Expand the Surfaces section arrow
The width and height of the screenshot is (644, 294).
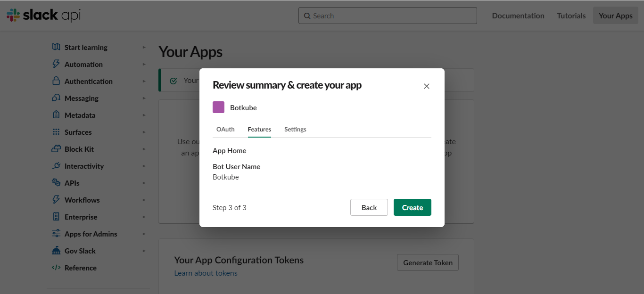click(x=144, y=132)
